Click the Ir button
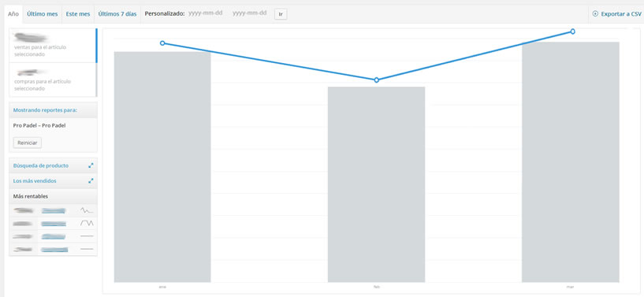 281,14
